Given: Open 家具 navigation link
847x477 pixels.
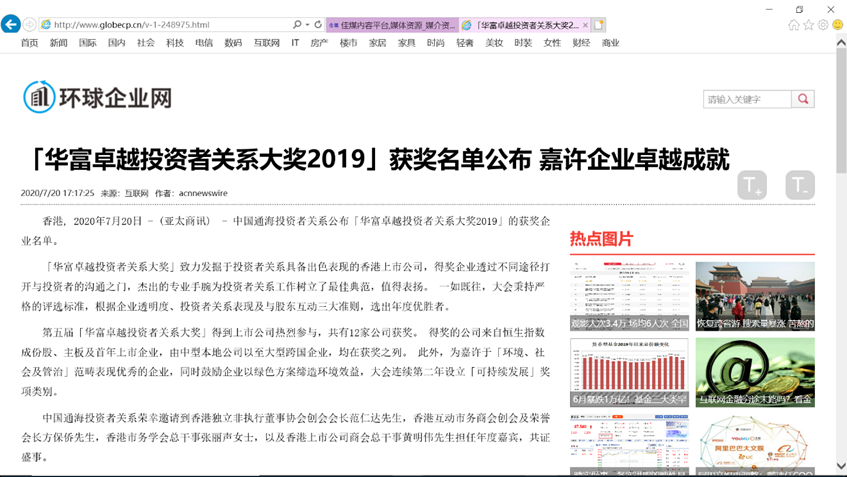Looking at the screenshot, I should click(407, 43).
